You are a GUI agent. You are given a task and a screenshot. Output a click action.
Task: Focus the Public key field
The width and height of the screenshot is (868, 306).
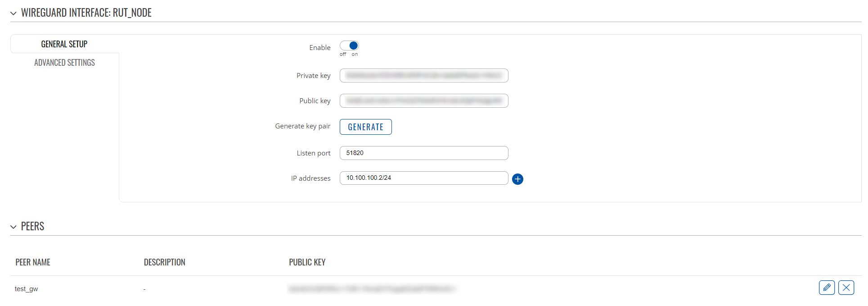424,100
